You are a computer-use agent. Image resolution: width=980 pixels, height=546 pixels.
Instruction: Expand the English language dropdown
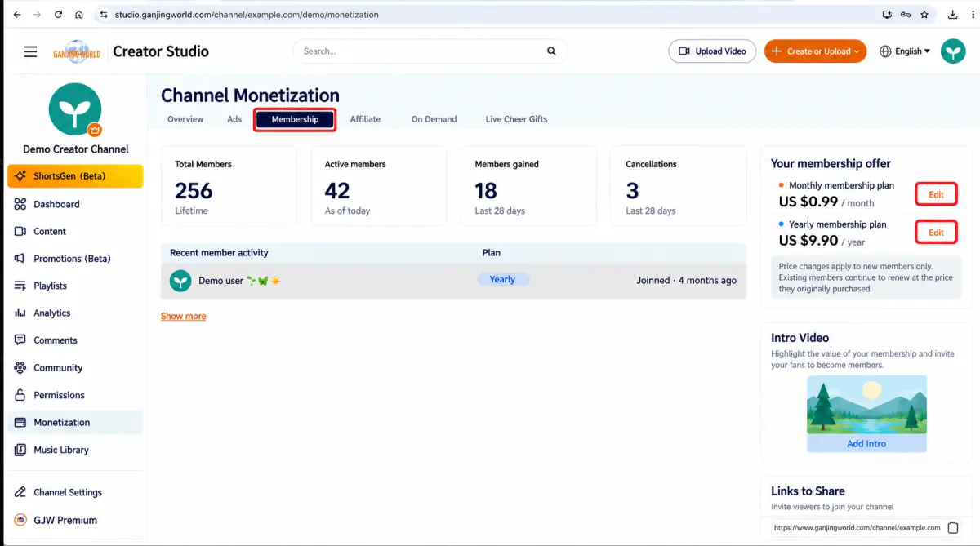[x=905, y=51]
